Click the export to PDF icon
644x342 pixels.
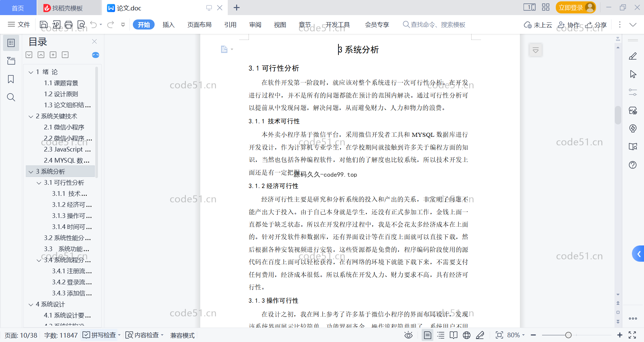click(x=56, y=24)
